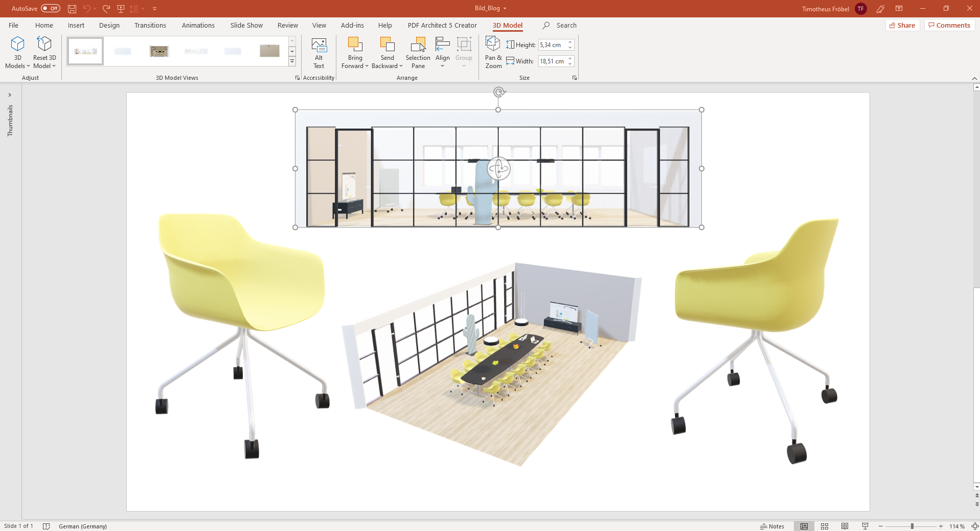Open the Size group dialog launcher
The width and height of the screenshot is (980, 531).
tap(575, 78)
